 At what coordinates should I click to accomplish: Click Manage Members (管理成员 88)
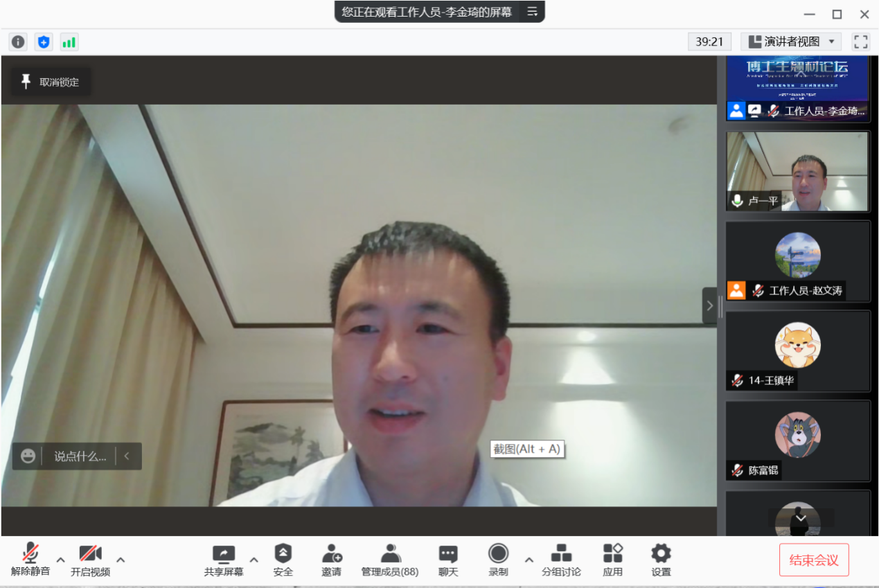(390, 560)
